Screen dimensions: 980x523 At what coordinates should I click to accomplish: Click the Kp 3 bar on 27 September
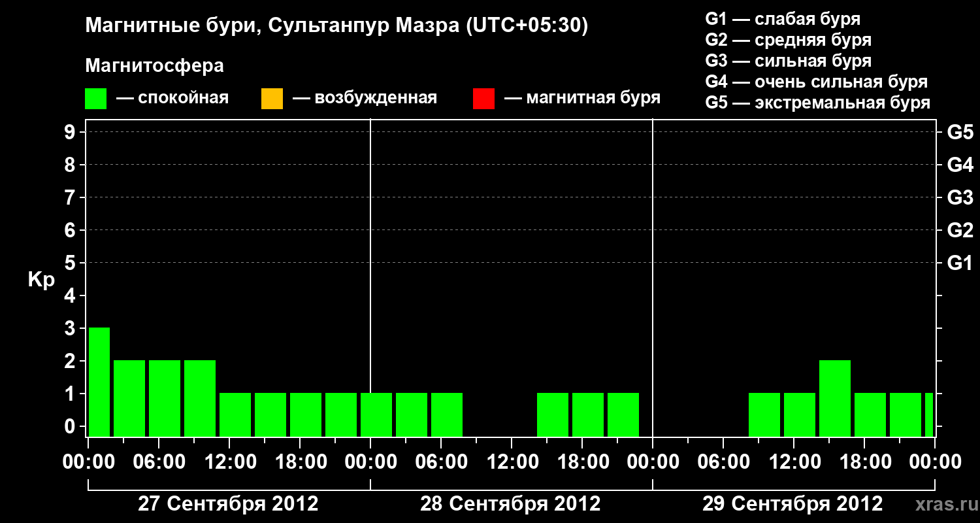pos(99,382)
